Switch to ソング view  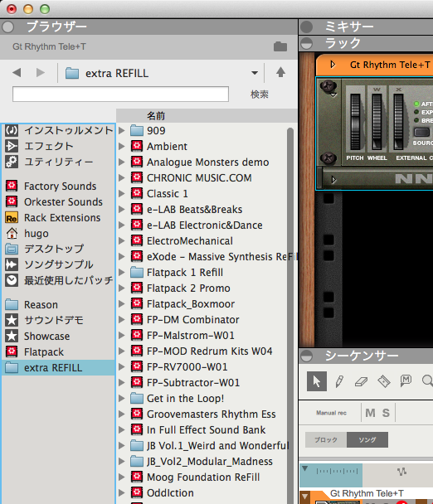[x=367, y=439]
